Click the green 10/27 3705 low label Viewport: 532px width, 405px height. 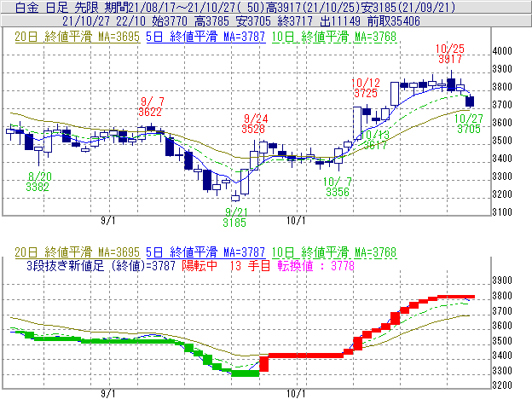coord(469,124)
